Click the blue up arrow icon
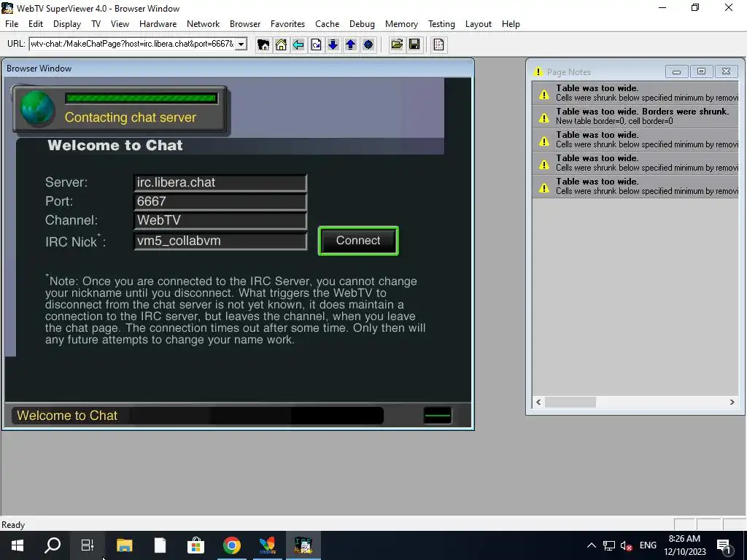Image resolution: width=747 pixels, height=560 pixels. pyautogui.click(x=351, y=44)
